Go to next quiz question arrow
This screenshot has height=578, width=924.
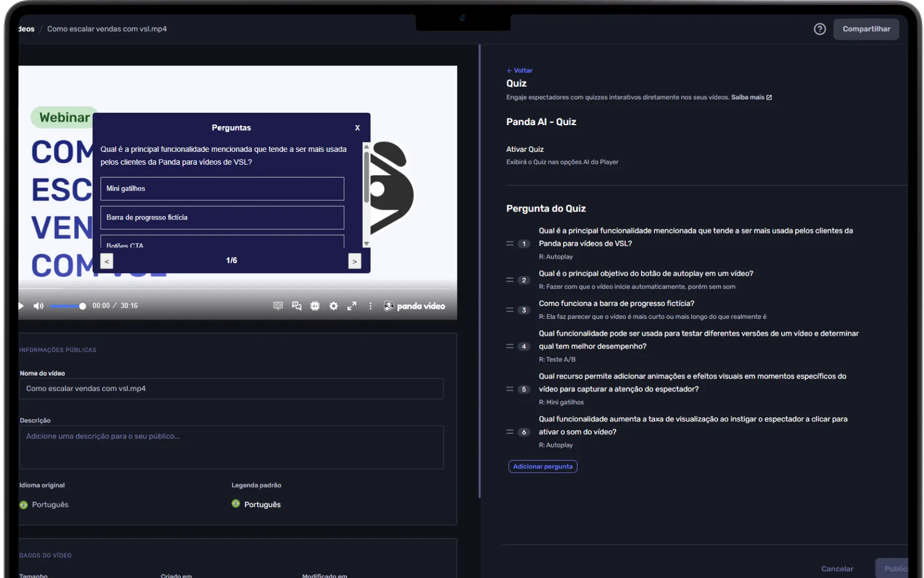tap(355, 261)
